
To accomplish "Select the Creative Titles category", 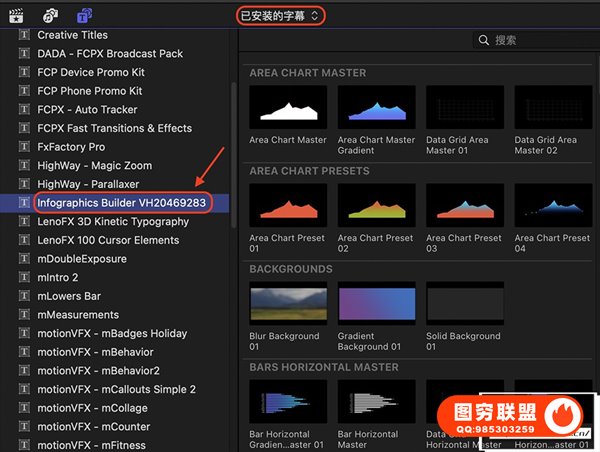I will click(x=72, y=35).
